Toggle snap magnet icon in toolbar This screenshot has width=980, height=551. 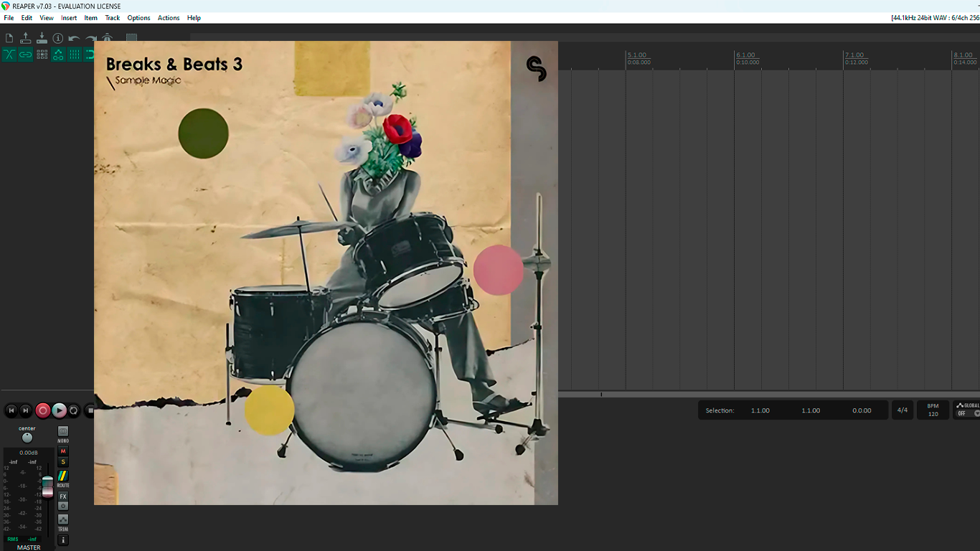[89, 55]
